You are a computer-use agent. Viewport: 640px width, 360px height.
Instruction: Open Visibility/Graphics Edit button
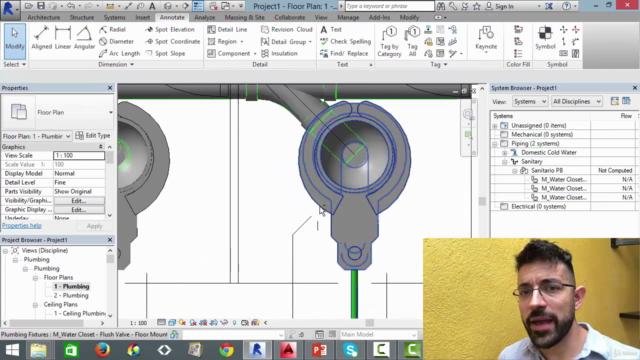click(79, 201)
